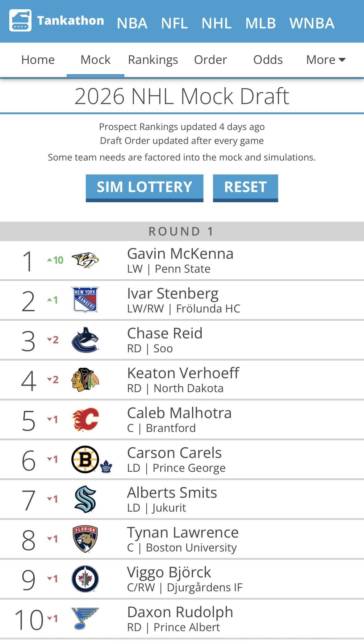Click the Winnipeg Jets logo
Screen dimensions: 364x641
tap(85, 579)
